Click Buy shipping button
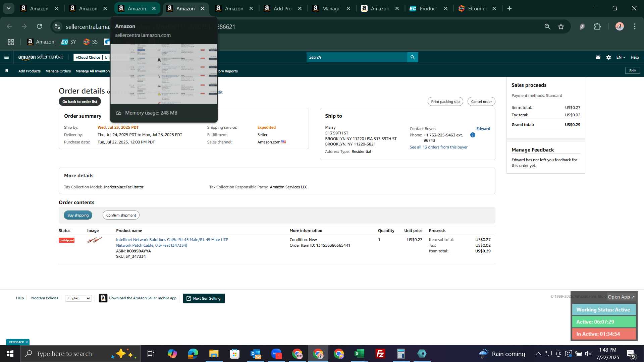Viewport: 644px width, 362px height. (78, 215)
